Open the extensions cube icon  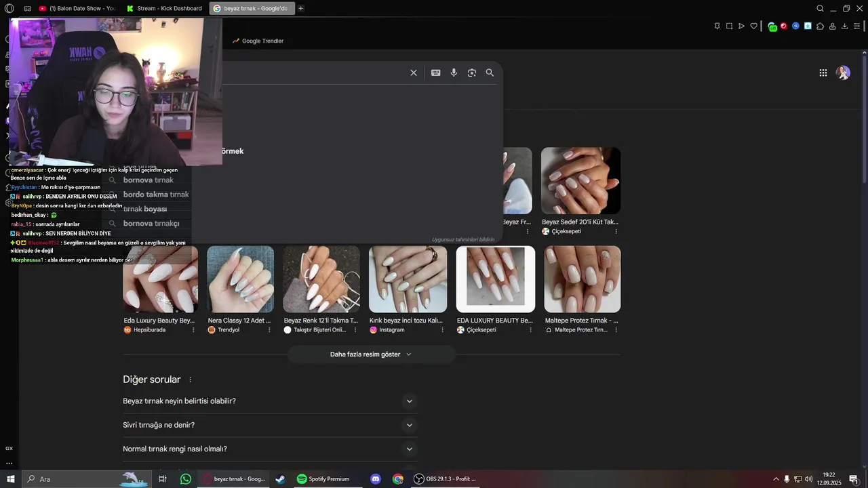[x=820, y=26]
